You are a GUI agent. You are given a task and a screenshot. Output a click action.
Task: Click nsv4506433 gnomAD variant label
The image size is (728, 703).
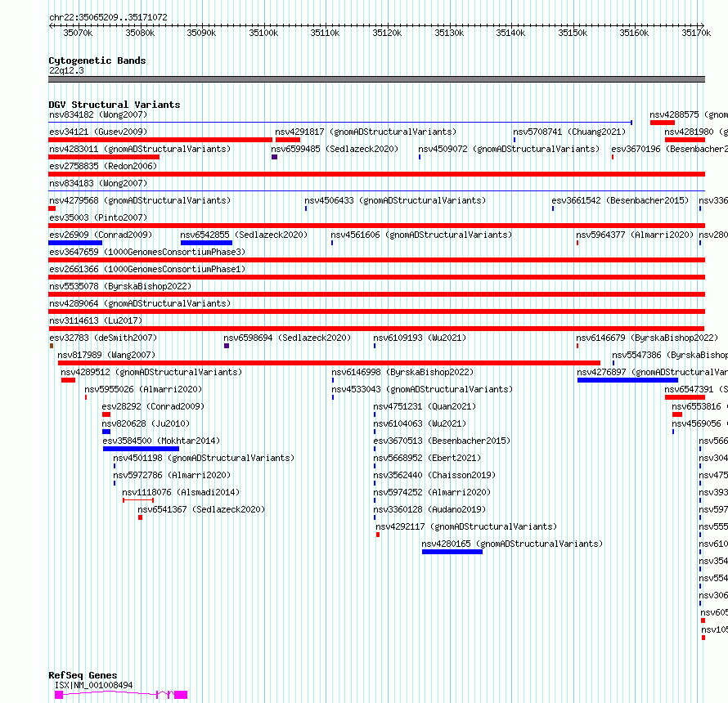coord(395,200)
